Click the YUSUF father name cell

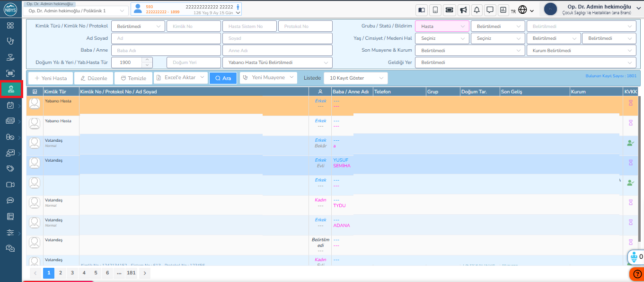coord(341,160)
